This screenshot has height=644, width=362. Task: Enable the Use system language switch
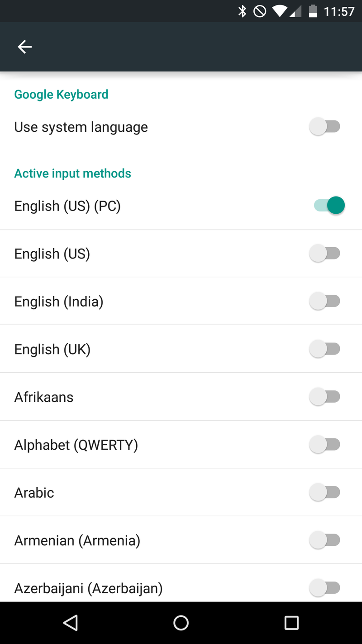325,127
